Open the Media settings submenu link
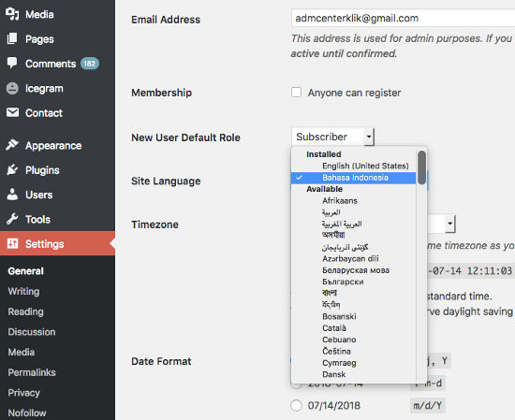Viewport: 515px width, 420px height. 21,352
